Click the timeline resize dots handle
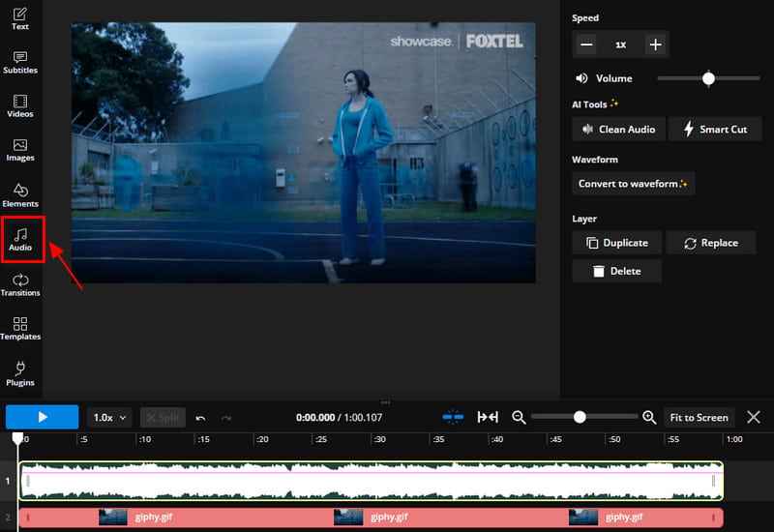This screenshot has width=774, height=532. pos(385,402)
